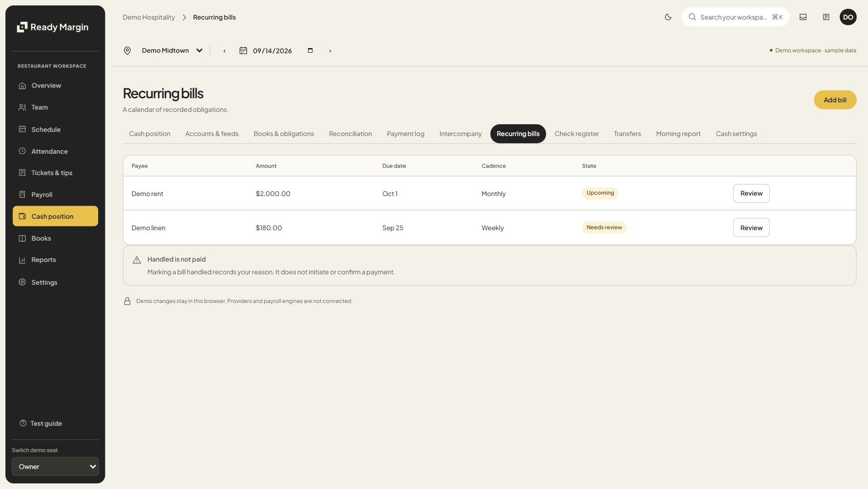Switch to Payment log tab
This screenshot has height=489, width=868.
[x=405, y=134]
